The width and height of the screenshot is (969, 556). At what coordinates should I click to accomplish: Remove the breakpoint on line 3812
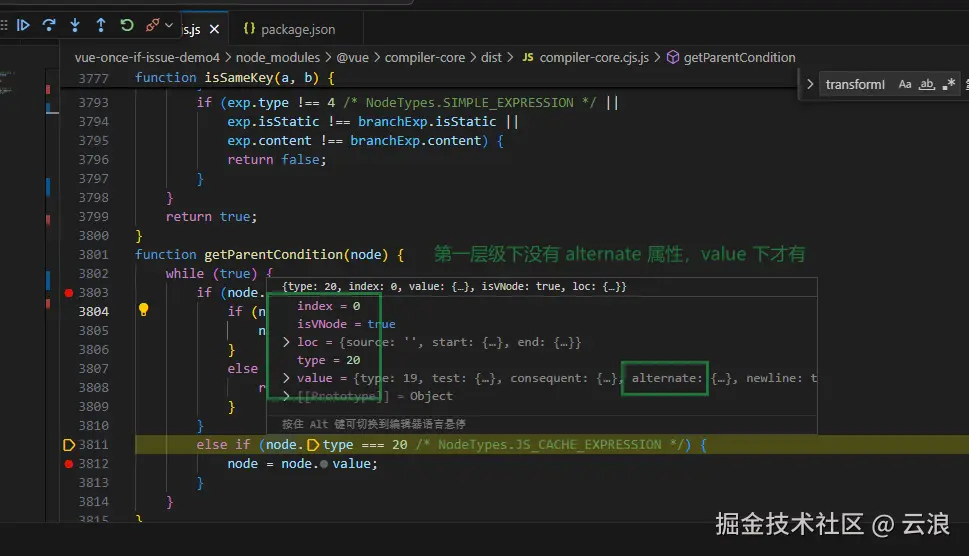pos(69,464)
